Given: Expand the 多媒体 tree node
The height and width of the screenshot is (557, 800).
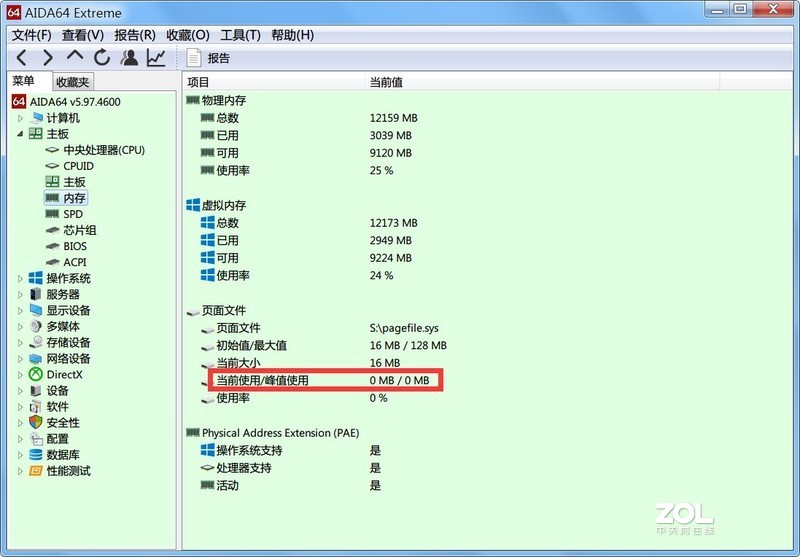Looking at the screenshot, I should pyautogui.click(x=20, y=326).
